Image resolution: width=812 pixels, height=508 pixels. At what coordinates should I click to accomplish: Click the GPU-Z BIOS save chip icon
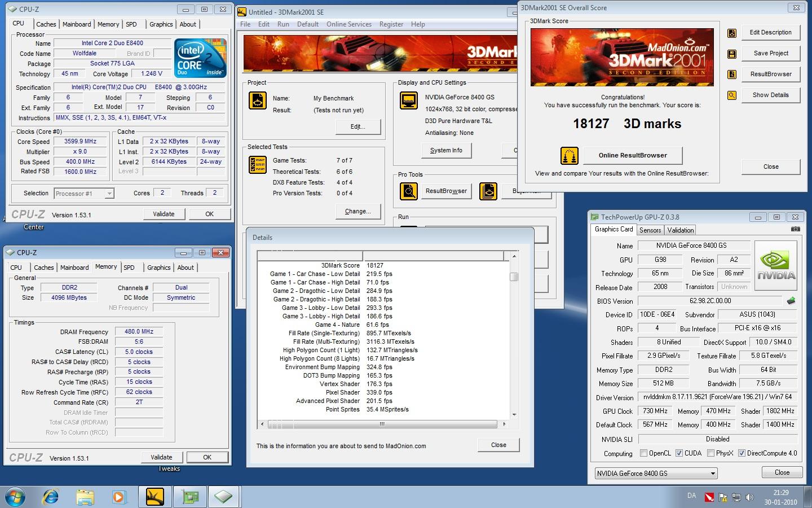(791, 301)
